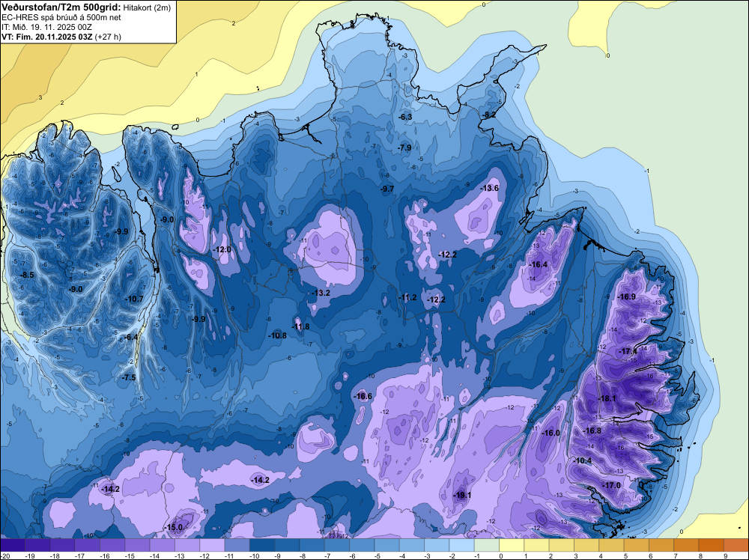749x560 pixels.
Task: Click the -10.4 temperature label
Action: click(x=582, y=460)
